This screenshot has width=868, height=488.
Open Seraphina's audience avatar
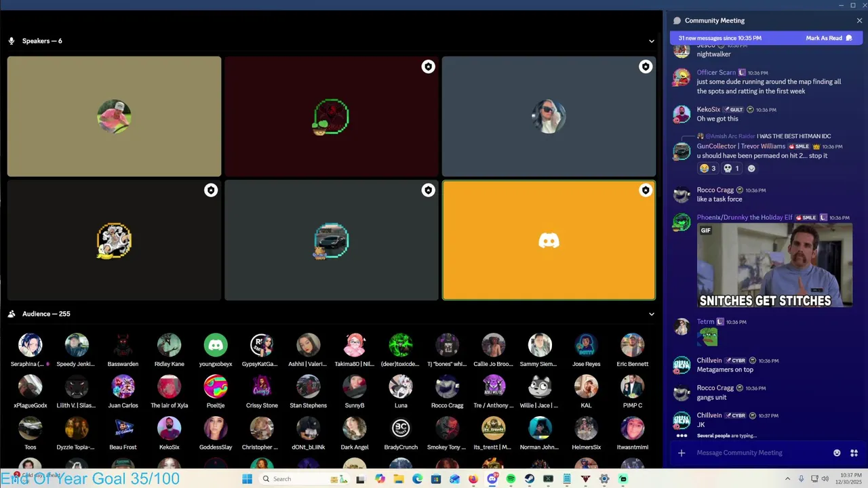30,345
